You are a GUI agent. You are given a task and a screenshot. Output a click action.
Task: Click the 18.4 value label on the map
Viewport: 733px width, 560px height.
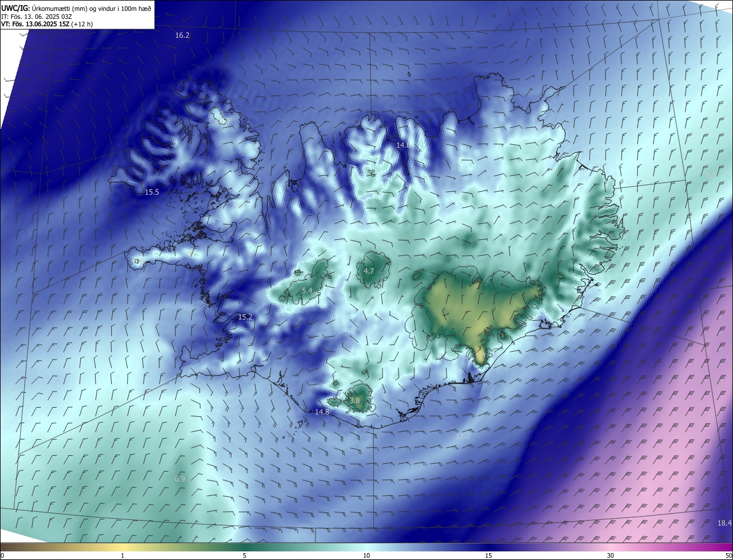point(724,523)
